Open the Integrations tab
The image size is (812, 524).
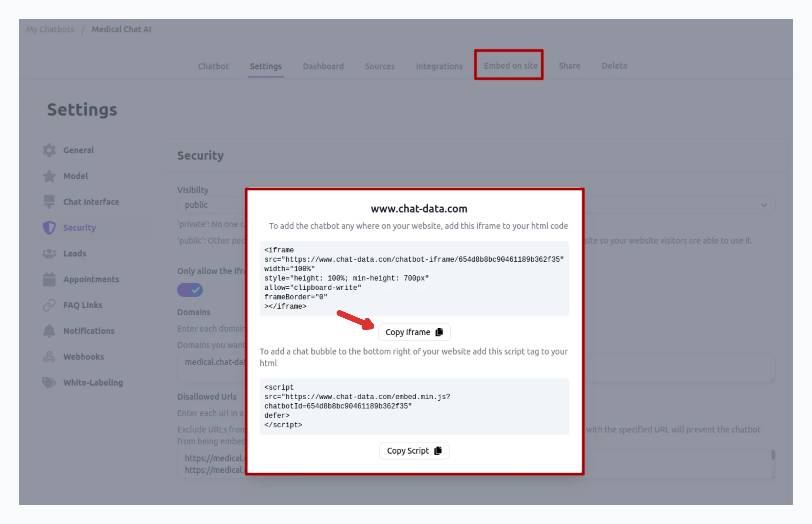(439, 66)
